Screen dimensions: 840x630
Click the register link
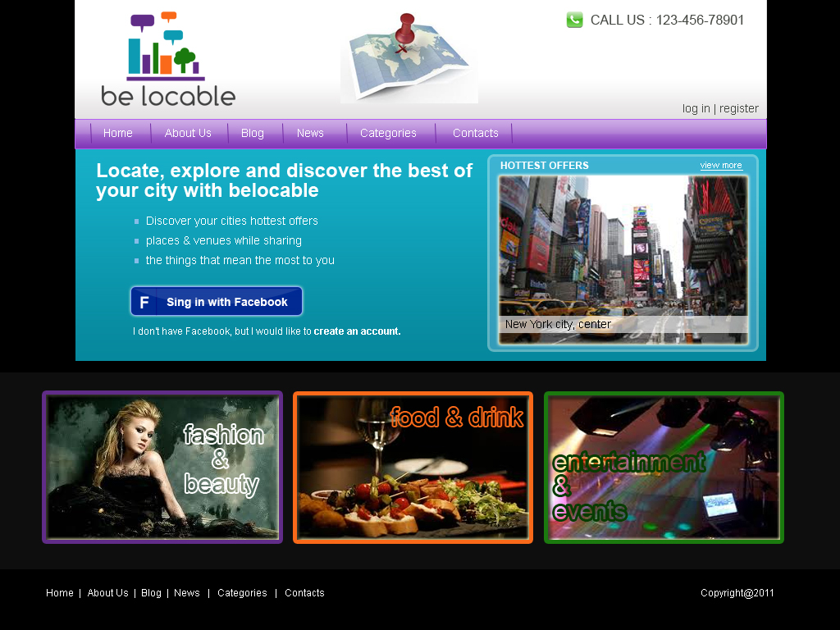pos(739,109)
